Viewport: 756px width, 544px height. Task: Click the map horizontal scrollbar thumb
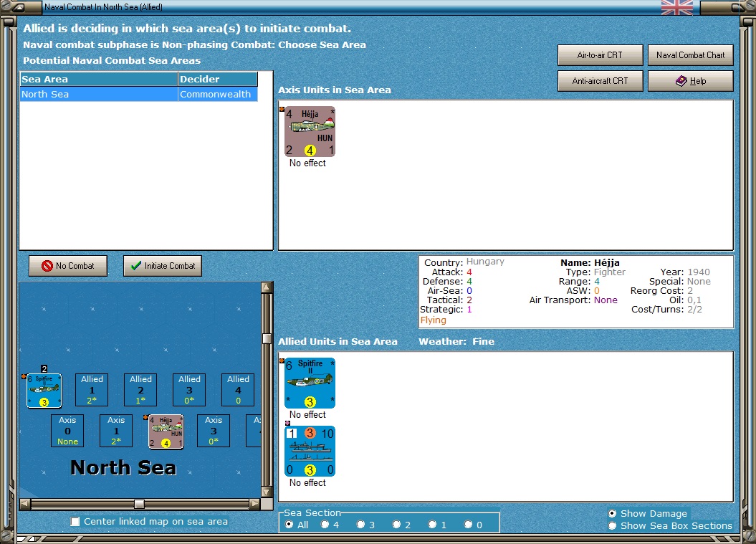point(139,504)
